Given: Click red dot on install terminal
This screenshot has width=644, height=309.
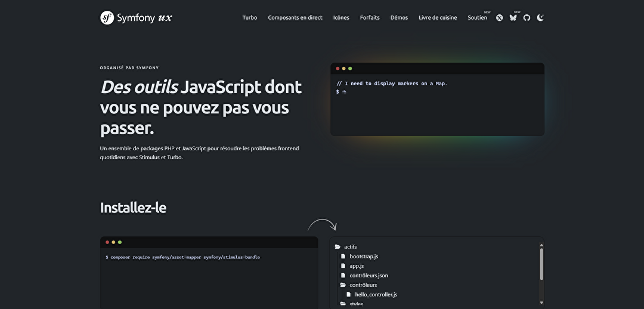Looking at the screenshot, I should [x=107, y=242].
